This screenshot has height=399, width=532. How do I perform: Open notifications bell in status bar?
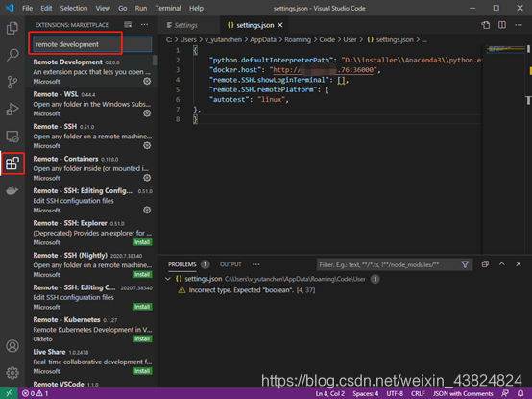pos(520,393)
